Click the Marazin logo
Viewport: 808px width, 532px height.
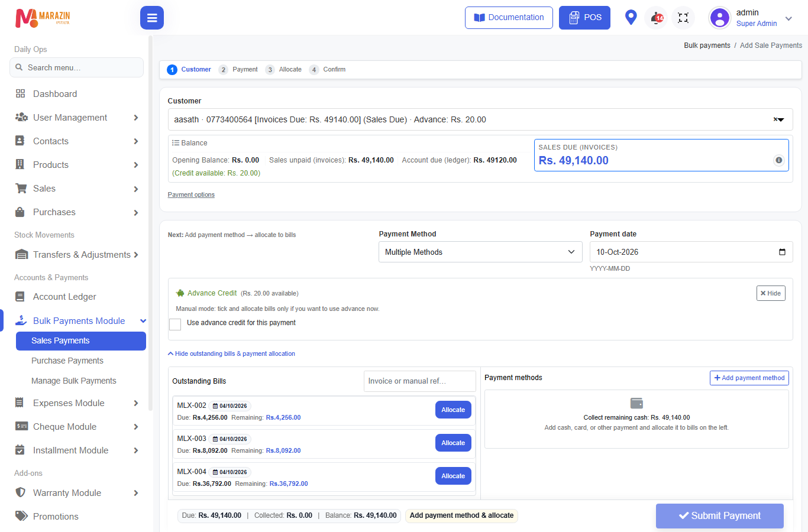pos(43,18)
